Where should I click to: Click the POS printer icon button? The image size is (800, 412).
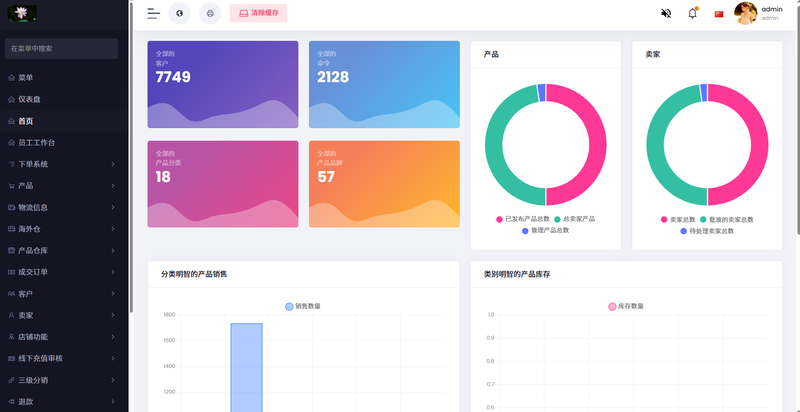pos(210,13)
